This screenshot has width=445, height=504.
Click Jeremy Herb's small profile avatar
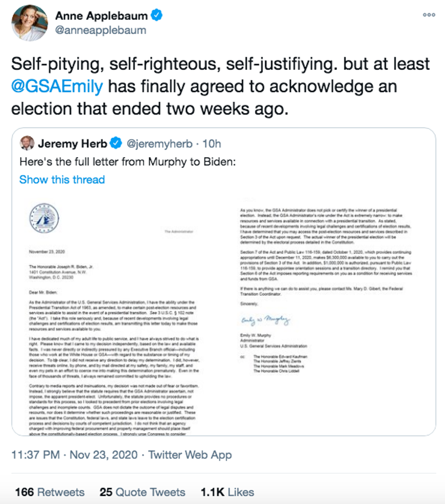click(x=27, y=143)
